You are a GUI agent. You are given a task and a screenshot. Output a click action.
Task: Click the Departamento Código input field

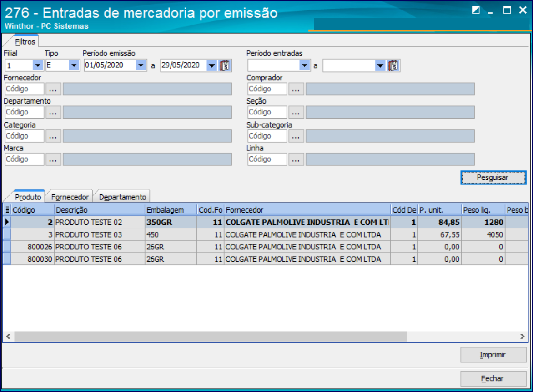click(x=24, y=112)
